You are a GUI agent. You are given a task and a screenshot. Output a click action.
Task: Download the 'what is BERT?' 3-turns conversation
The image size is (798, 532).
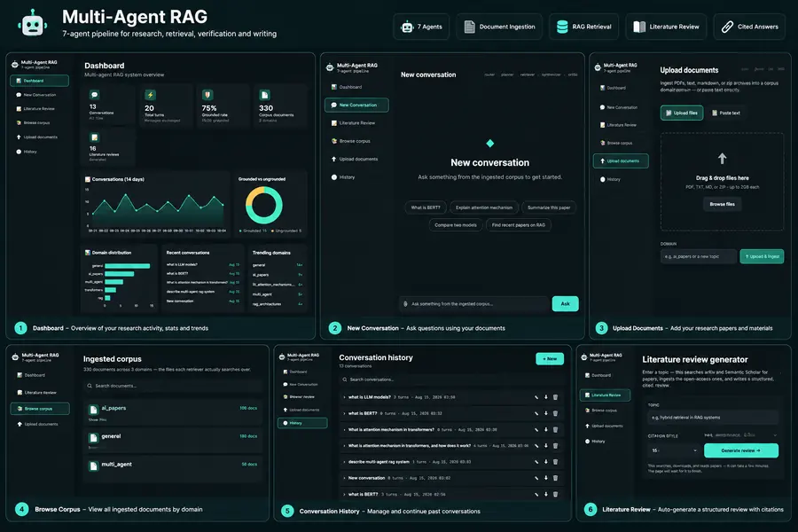546,494
